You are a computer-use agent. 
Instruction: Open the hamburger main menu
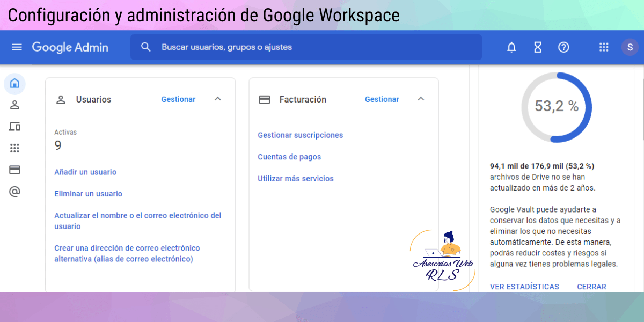[17, 47]
